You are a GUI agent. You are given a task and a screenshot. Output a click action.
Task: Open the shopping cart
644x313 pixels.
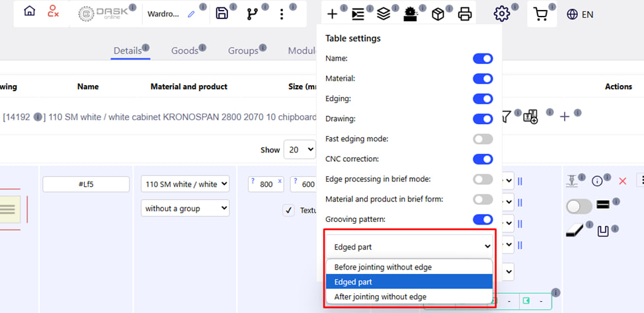[542, 14]
